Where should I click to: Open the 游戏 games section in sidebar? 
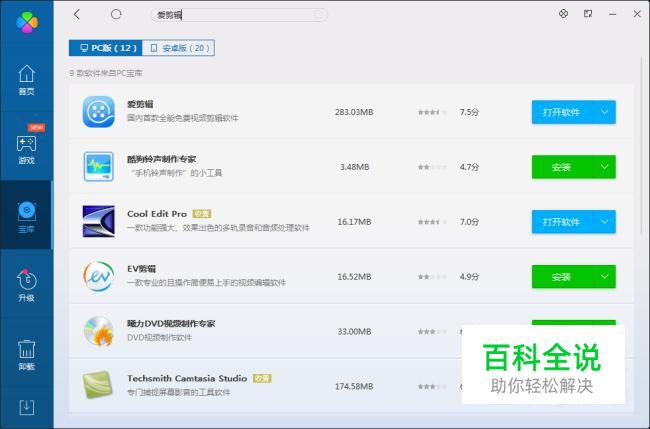point(27,149)
